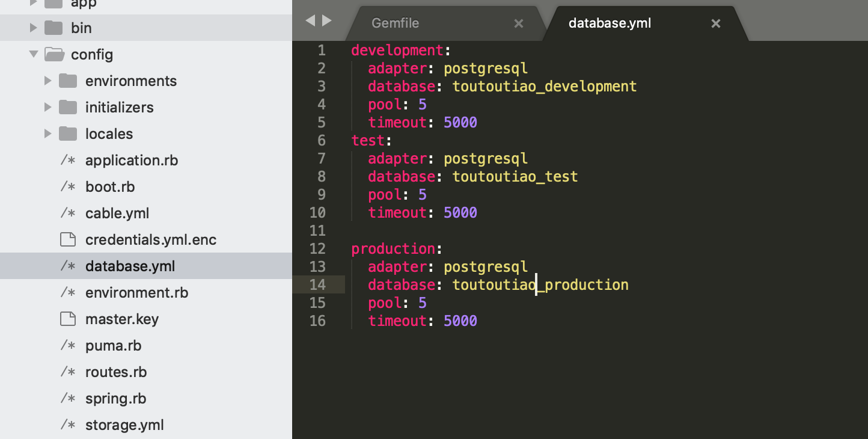The width and height of the screenshot is (868, 439).
Task: Click 'postgresql' on line 7
Action: click(486, 159)
